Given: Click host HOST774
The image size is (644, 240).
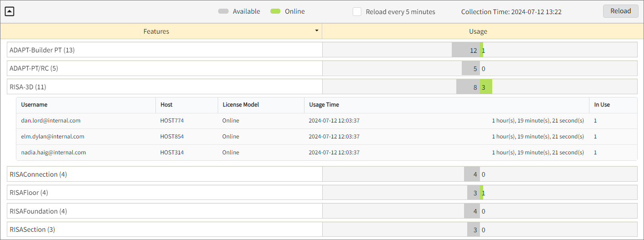Looking at the screenshot, I should click(172, 121).
